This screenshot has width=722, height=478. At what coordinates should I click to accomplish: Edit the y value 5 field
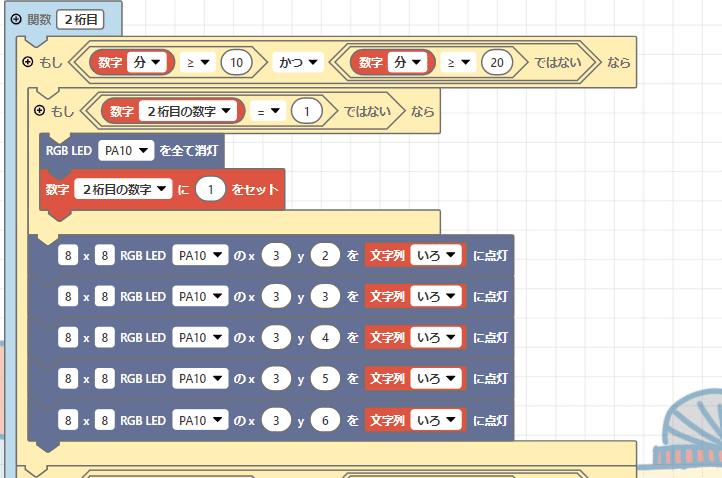tap(325, 378)
